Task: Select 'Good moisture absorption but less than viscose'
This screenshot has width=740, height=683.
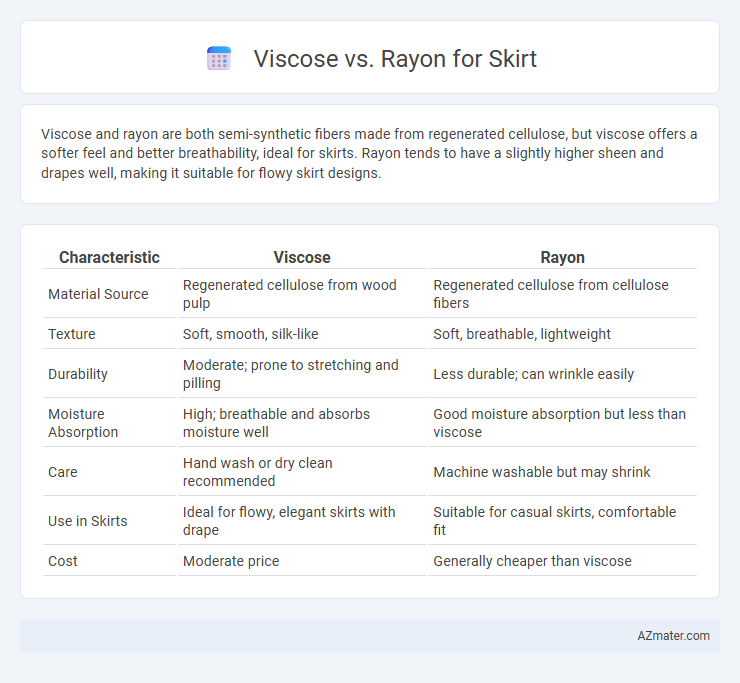Action: pyautogui.click(x=563, y=423)
